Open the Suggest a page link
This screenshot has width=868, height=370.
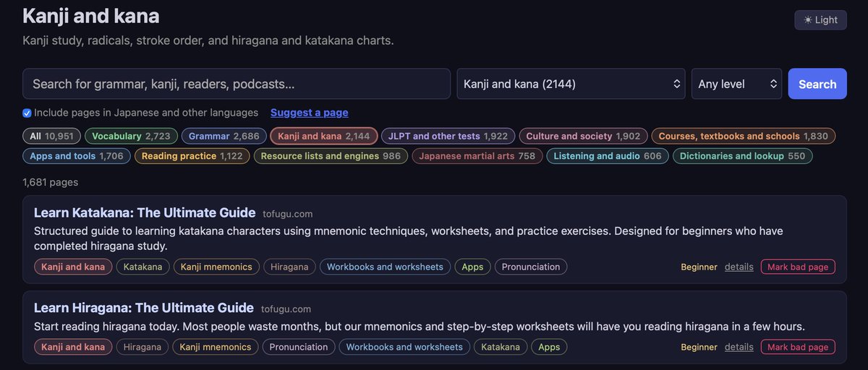310,113
